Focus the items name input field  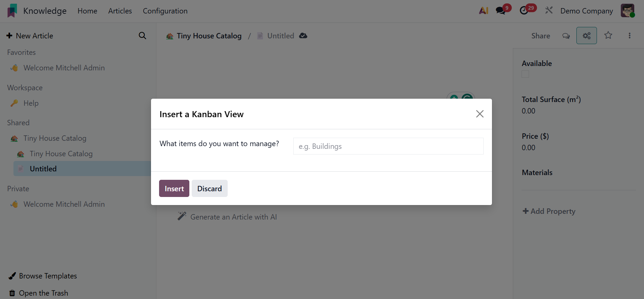pyautogui.click(x=388, y=146)
